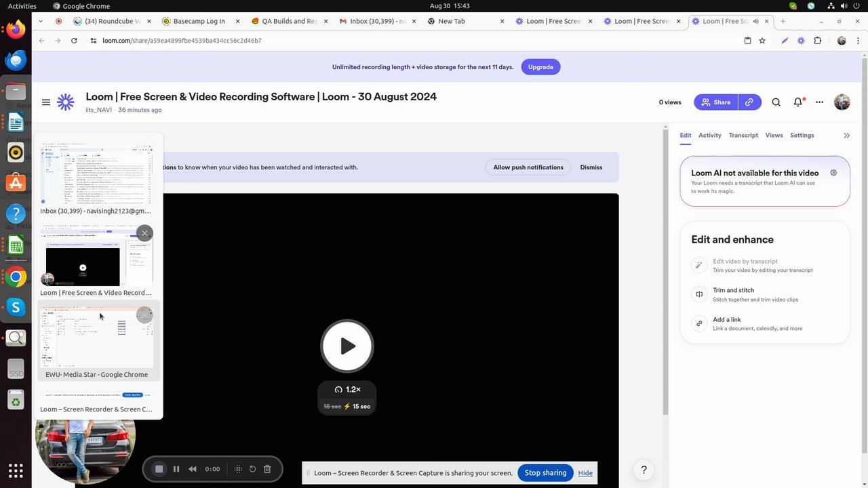Pause the Loom recording
Viewport: 868px width, 488px height.
click(176, 469)
